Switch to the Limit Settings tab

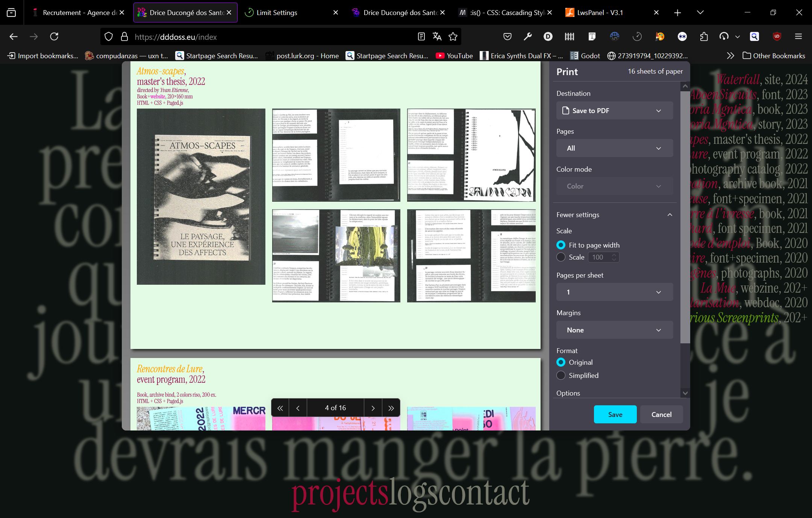(291, 12)
